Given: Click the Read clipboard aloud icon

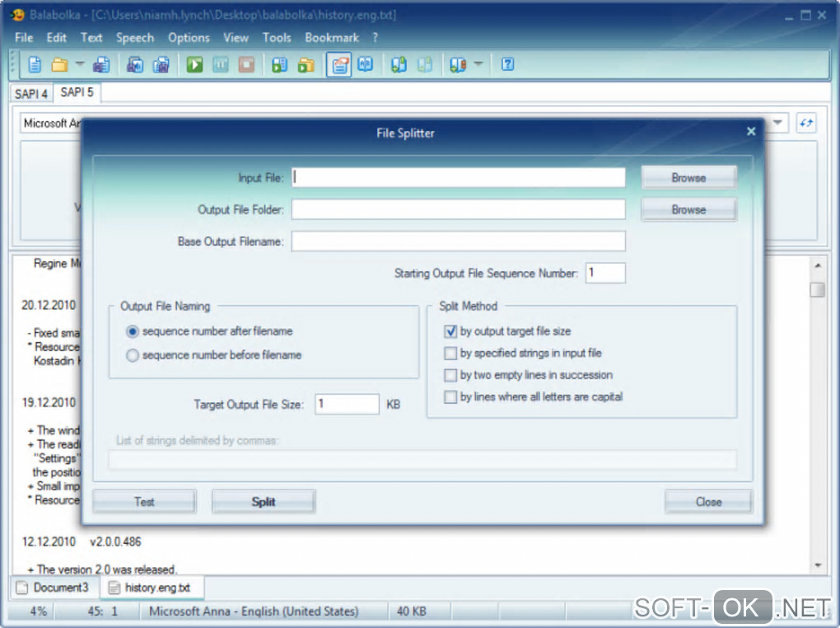Looking at the screenshot, I should click(280, 65).
